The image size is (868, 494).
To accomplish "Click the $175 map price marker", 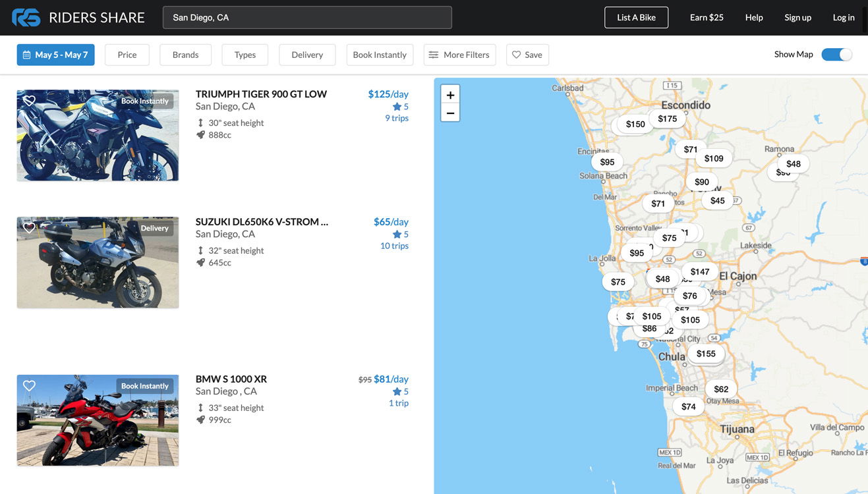I will click(667, 119).
